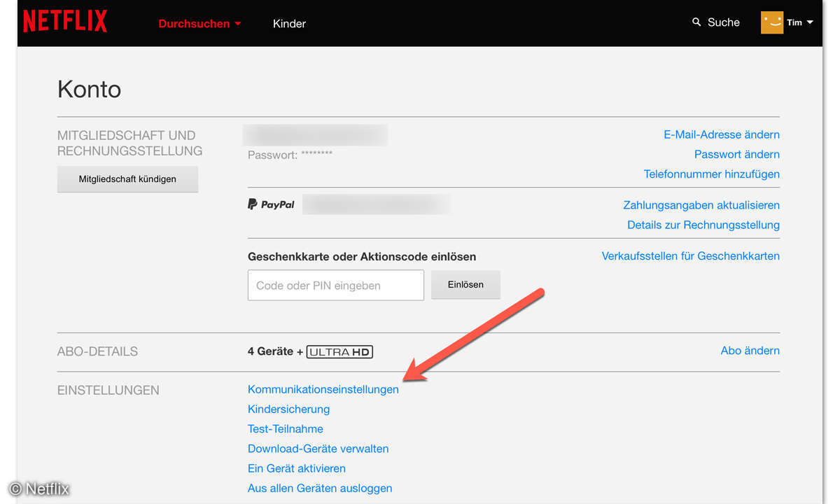Viewport: 840px width, 504px height.
Task: Click the EINSTELLUNGEN section label
Action: tap(108, 390)
